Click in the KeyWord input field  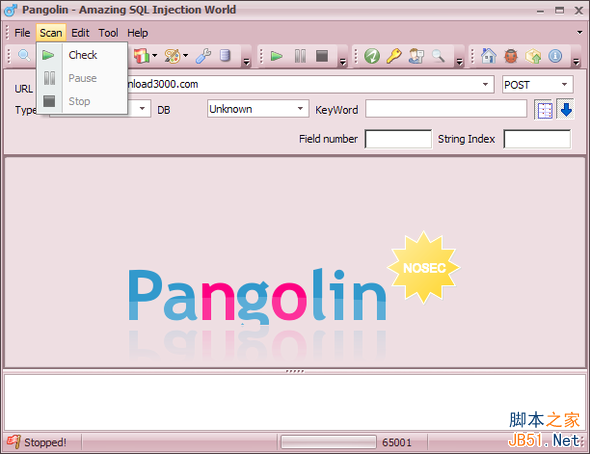tap(446, 109)
